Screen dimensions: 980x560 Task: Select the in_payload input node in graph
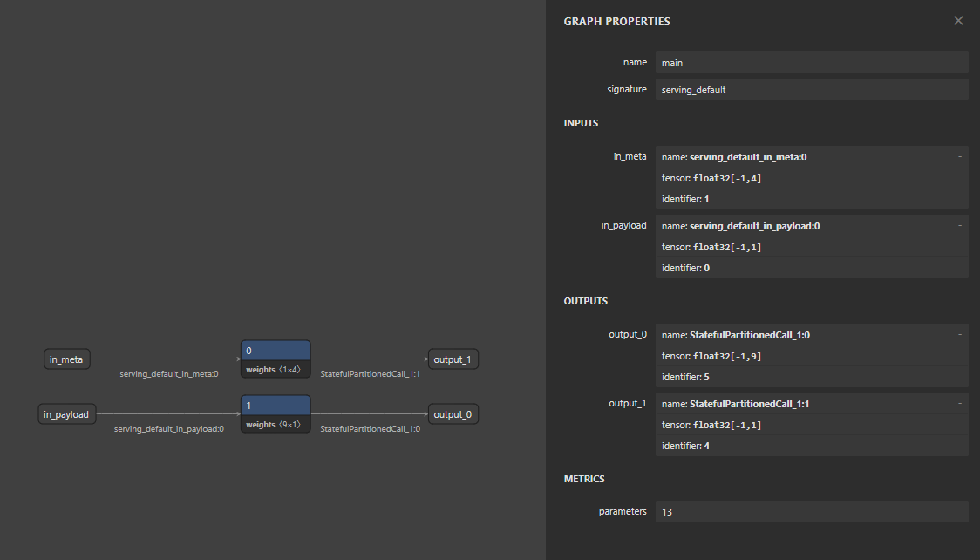click(x=68, y=414)
